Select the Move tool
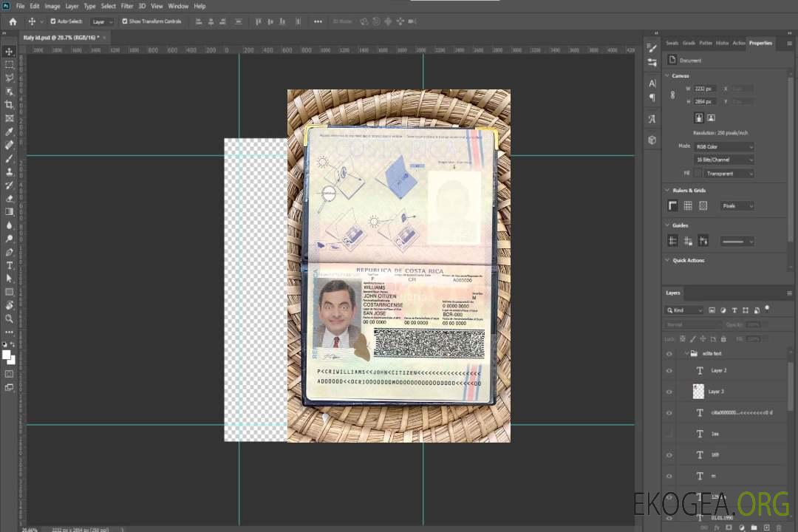Screen dimensions: 798x532 10,51
